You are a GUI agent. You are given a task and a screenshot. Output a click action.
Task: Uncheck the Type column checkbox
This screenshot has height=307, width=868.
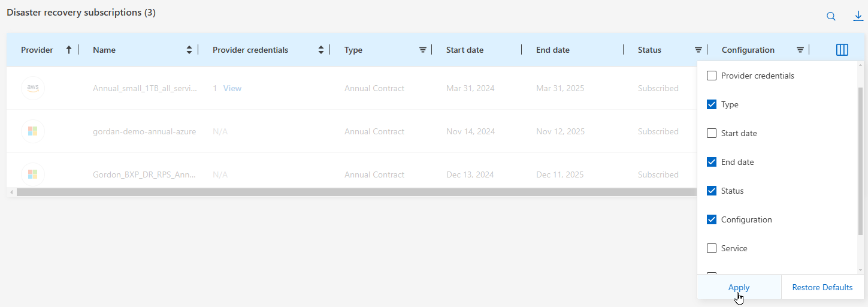pyautogui.click(x=712, y=104)
